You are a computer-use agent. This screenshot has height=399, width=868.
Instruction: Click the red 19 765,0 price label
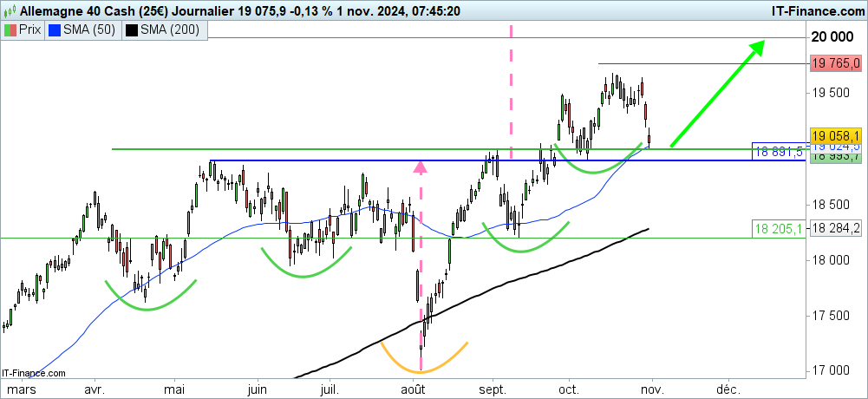835,63
